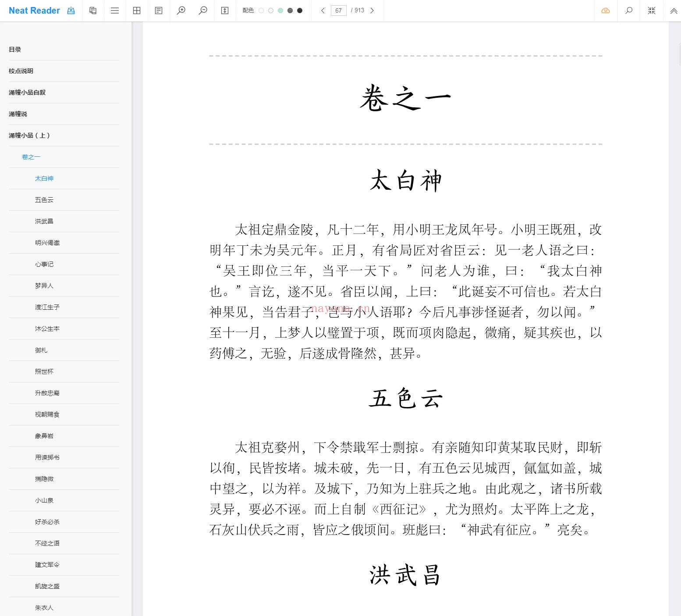Viewport: 681px width, 616px height.
Task: Jump to 凯旋之盛 entry
Action: (x=47, y=586)
